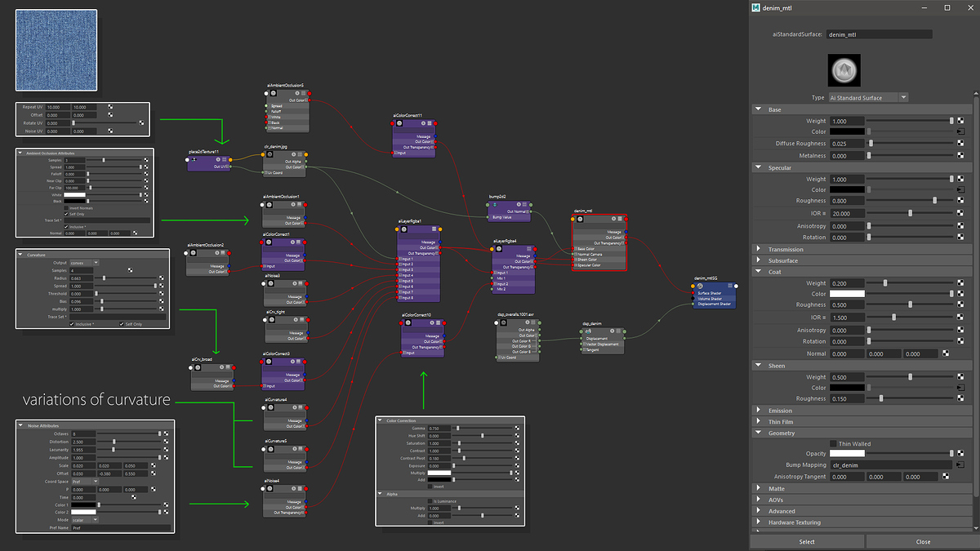
Task: Click the Sheen Weight map checker icon
Action: click(961, 377)
